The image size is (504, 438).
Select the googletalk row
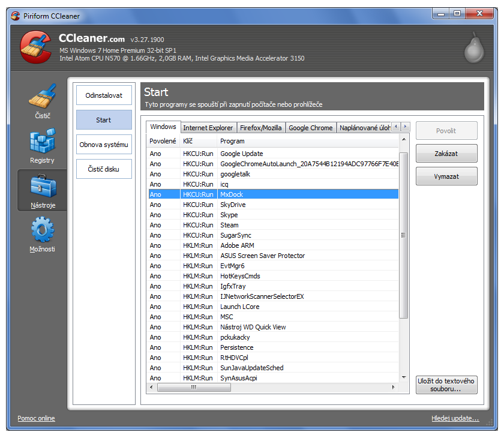point(273,174)
